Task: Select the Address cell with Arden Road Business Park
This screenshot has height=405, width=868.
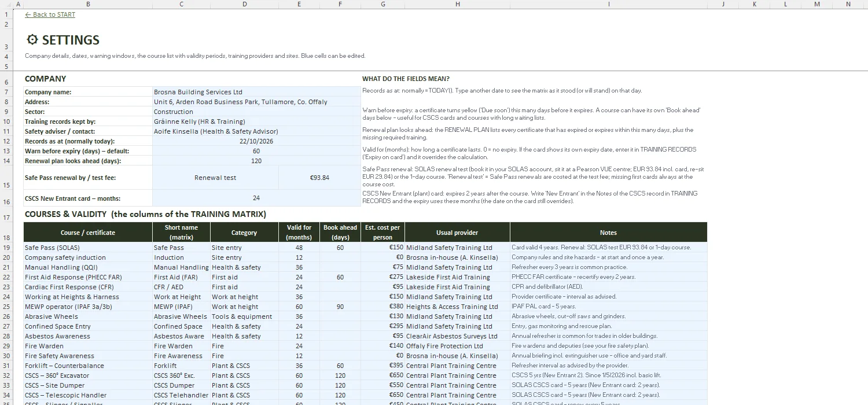Action: pyautogui.click(x=256, y=102)
